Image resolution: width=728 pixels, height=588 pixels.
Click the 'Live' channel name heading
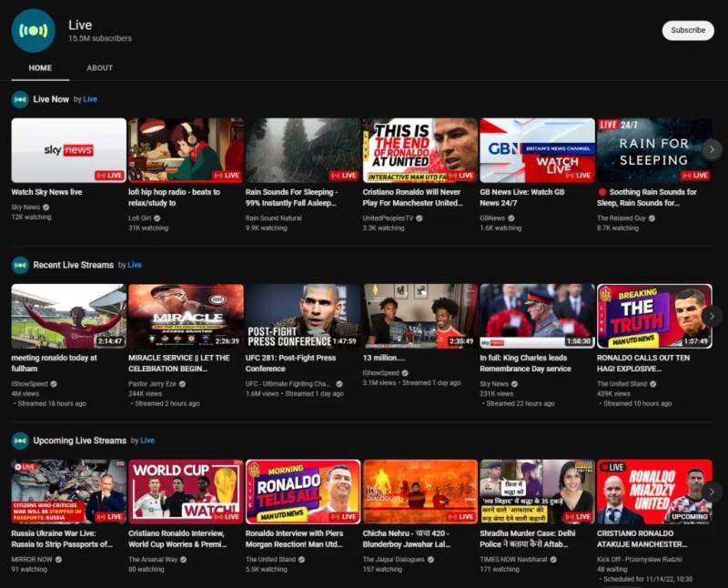click(80, 25)
